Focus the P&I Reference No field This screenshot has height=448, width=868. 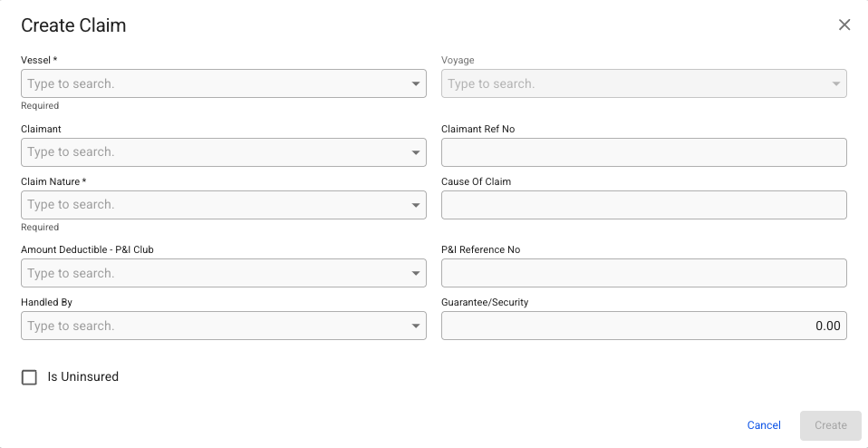(643, 274)
